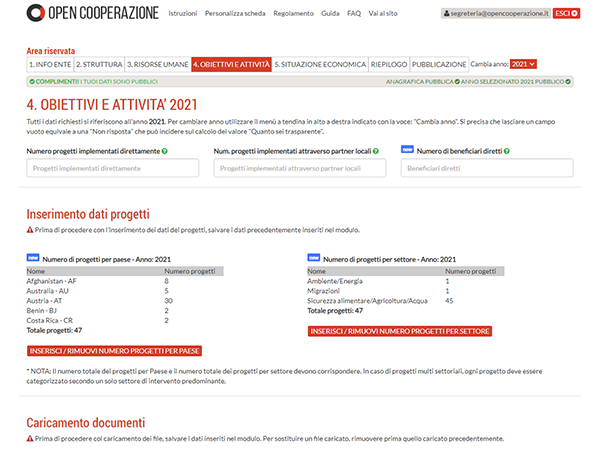Click INSERISCI / RIMUOVI NUMERO PROGETTI PER PAESE
Viewport: 600px width, 450px height.
[x=114, y=351]
